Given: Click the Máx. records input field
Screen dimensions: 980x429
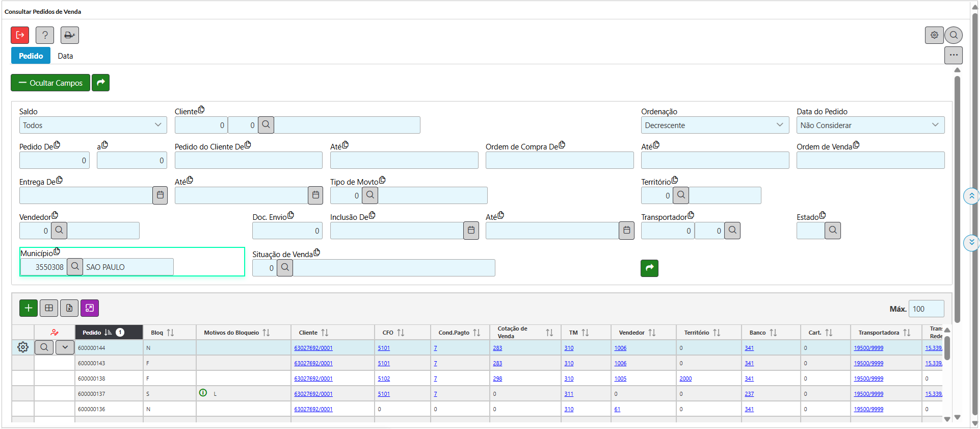Looking at the screenshot, I should pyautogui.click(x=926, y=309).
